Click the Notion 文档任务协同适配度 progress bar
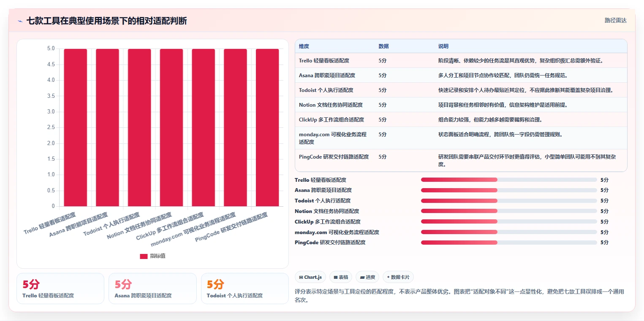The width and height of the screenshot is (644, 321). coord(509,211)
